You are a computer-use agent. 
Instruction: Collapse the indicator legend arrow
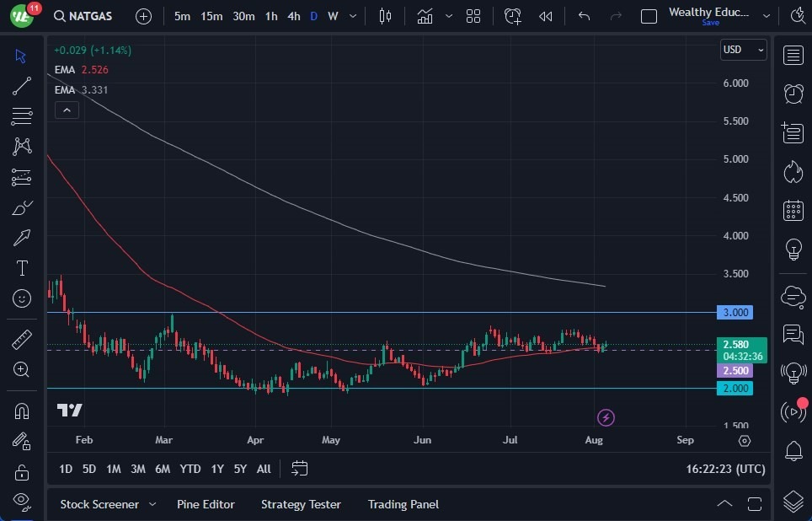67,110
